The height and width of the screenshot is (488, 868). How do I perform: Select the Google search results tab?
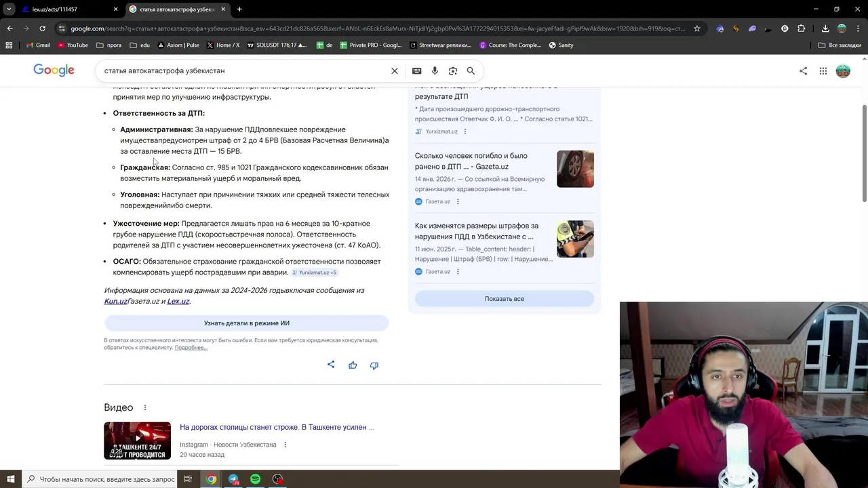(x=177, y=9)
